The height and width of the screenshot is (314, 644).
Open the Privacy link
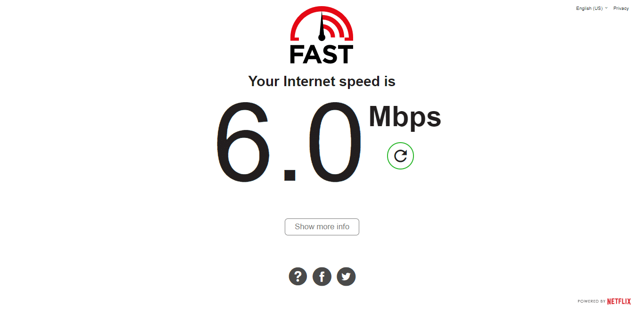coord(621,8)
